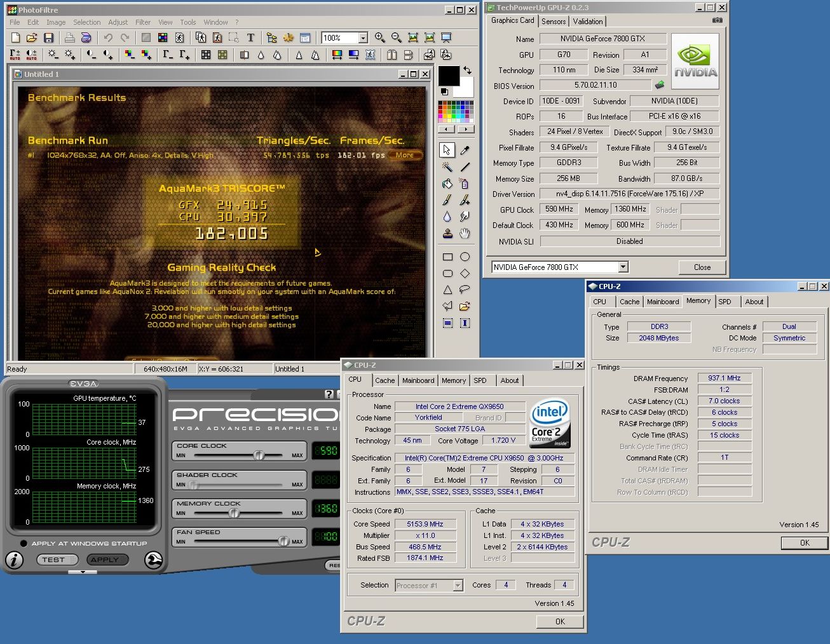Viewport: 830px width, 644px height.
Task: Click the Zoom out magnifier icon
Action: 397,38
